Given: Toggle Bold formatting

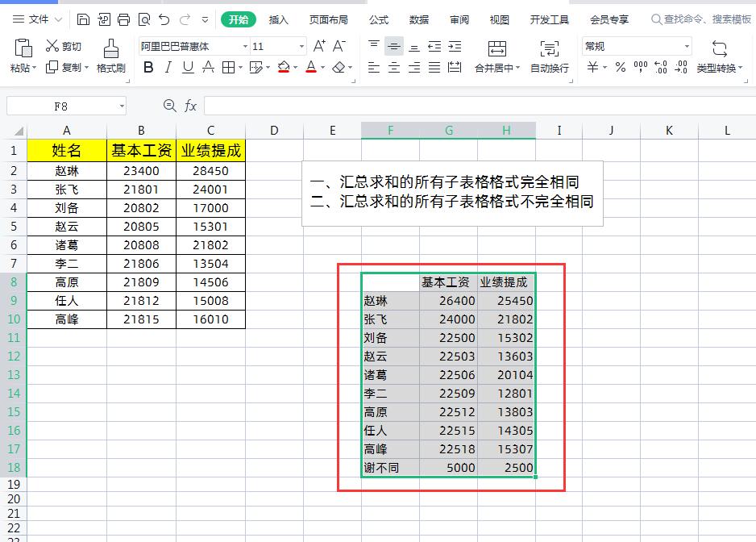Looking at the screenshot, I should click(148, 67).
